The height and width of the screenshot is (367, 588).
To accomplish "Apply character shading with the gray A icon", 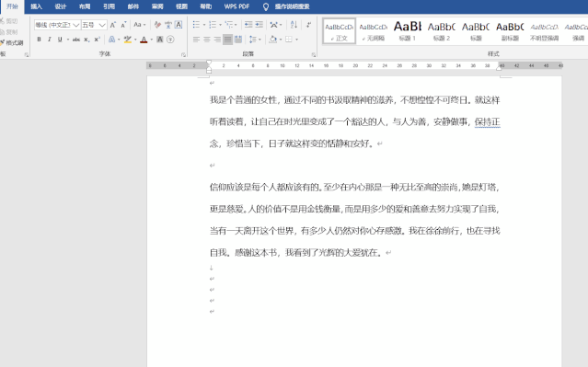I will [160, 40].
